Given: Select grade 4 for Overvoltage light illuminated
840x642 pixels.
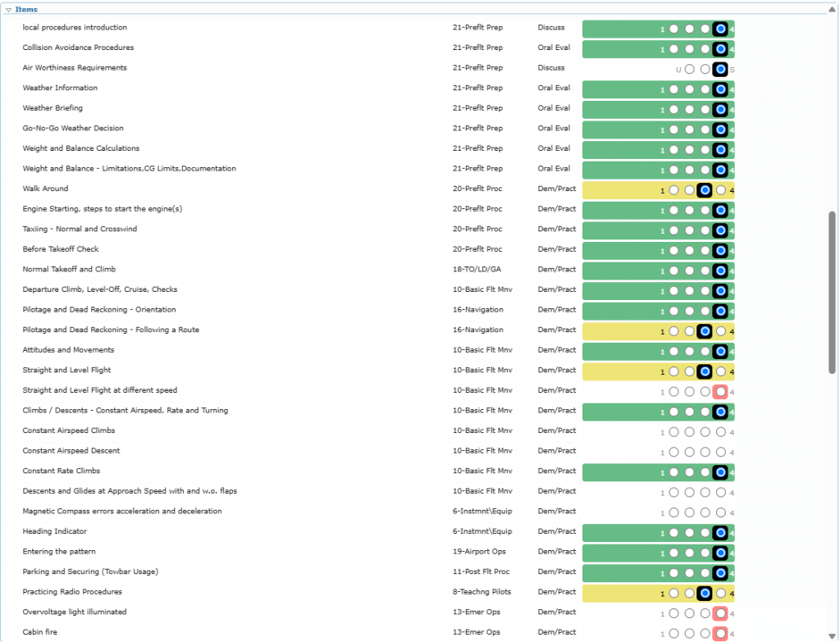Looking at the screenshot, I should (x=721, y=613).
